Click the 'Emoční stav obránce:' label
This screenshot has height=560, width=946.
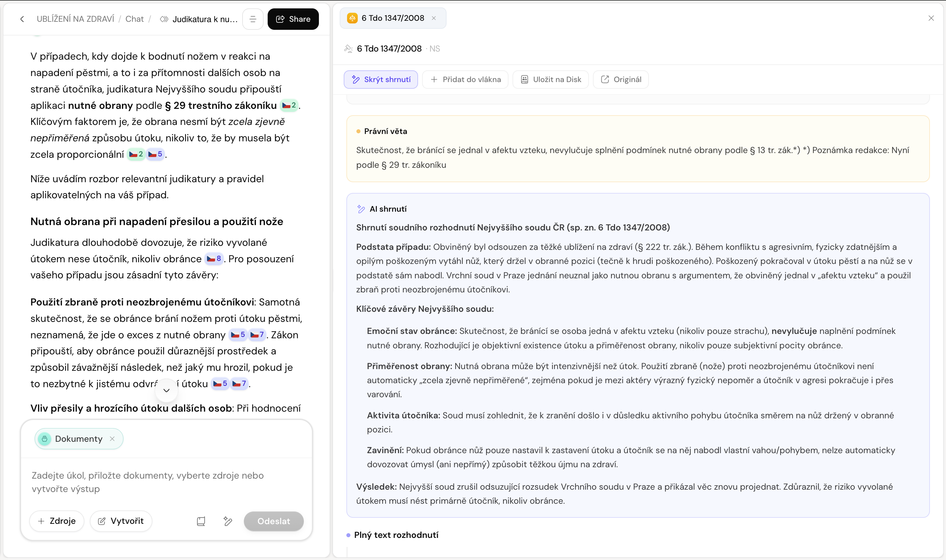pos(412,331)
